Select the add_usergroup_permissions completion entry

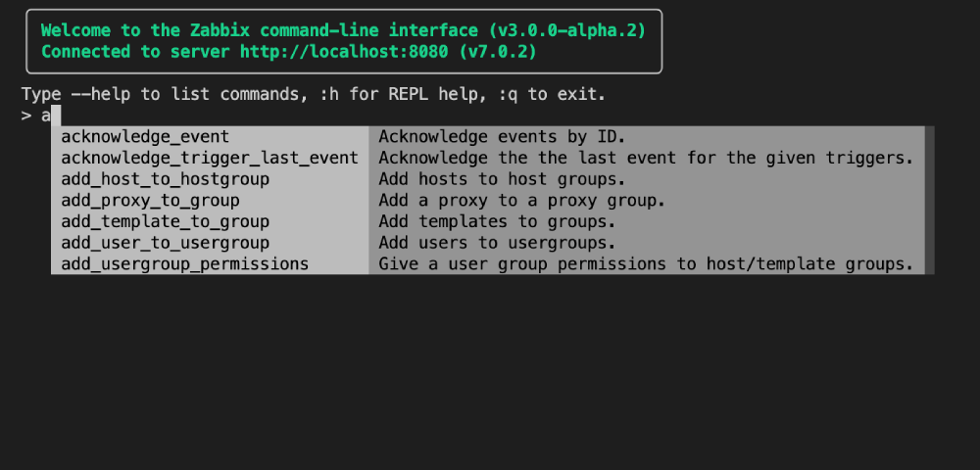tap(184, 264)
